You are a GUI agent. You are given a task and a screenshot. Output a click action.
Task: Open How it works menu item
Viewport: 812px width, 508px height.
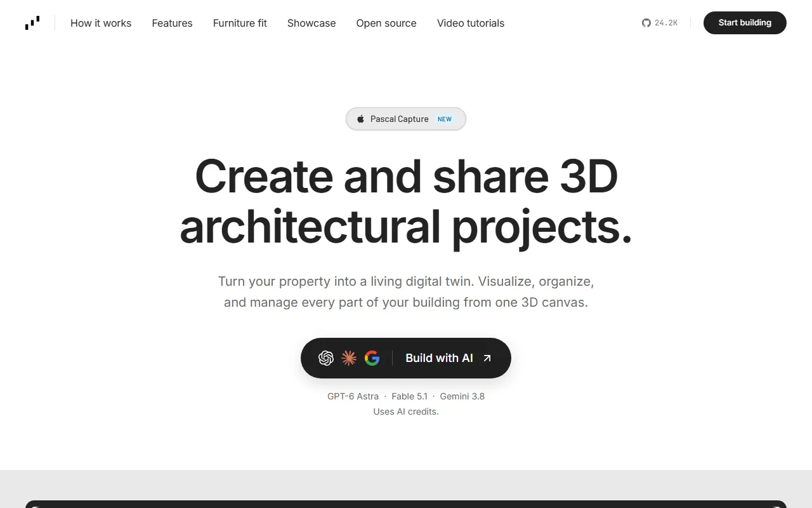click(x=101, y=23)
